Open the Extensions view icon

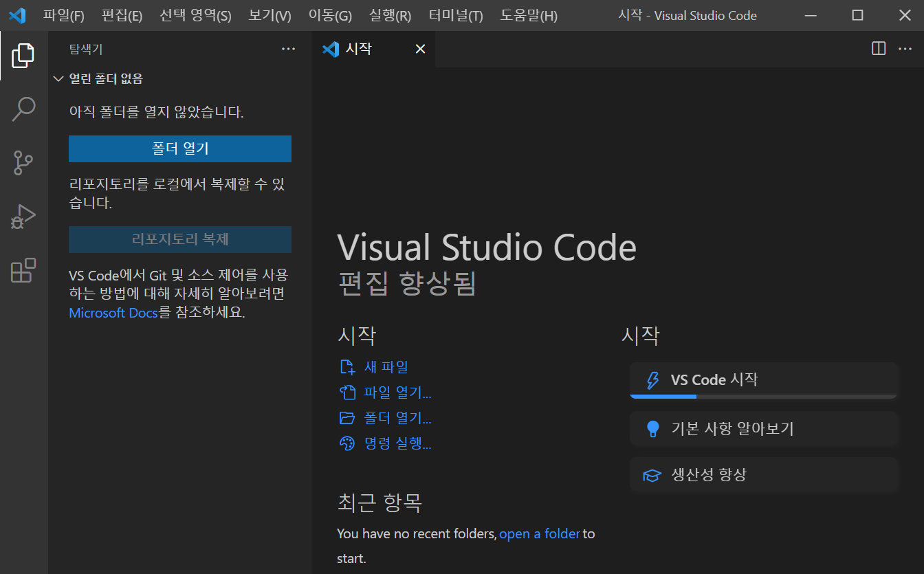point(23,270)
